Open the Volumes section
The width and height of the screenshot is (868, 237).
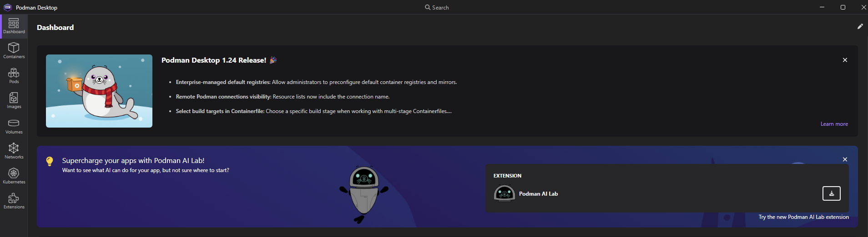coord(14,126)
